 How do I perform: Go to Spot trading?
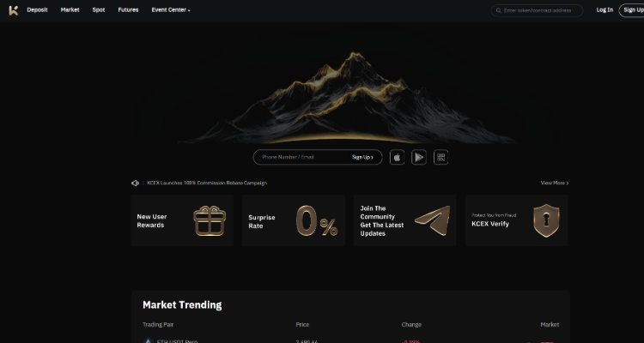coord(99,9)
